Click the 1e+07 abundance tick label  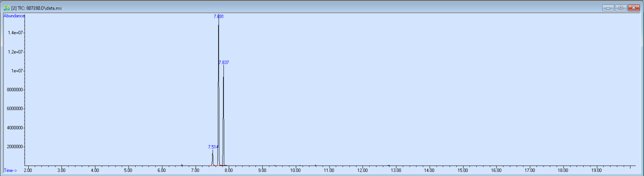(17, 71)
